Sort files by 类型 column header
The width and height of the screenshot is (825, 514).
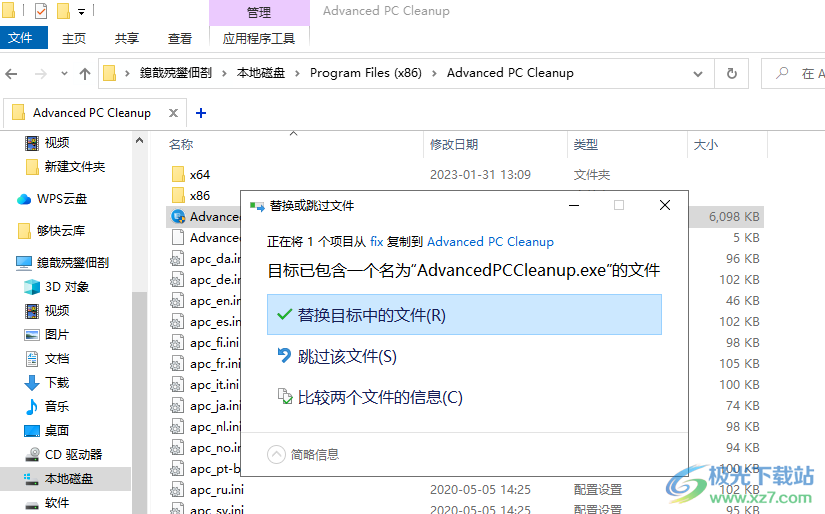point(586,145)
